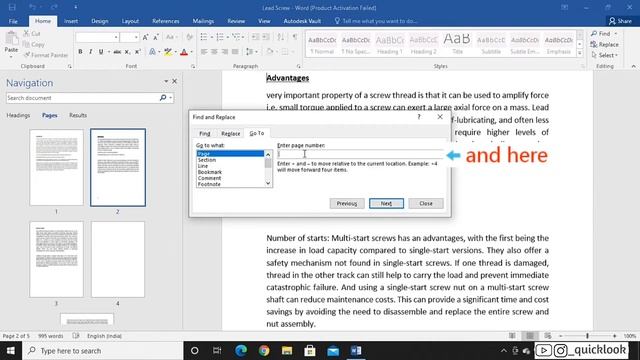Toggle superscript formatting
The height and width of the screenshot is (360, 640).
click(138, 52)
